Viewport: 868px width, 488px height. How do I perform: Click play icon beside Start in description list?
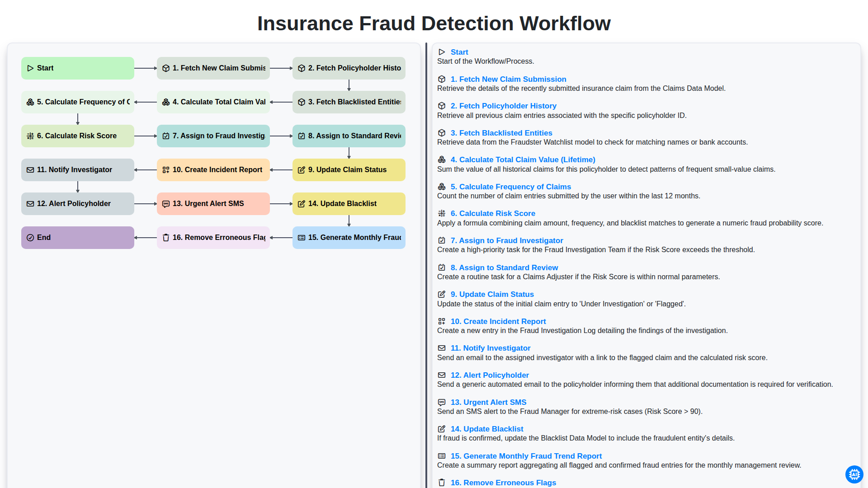click(x=442, y=52)
